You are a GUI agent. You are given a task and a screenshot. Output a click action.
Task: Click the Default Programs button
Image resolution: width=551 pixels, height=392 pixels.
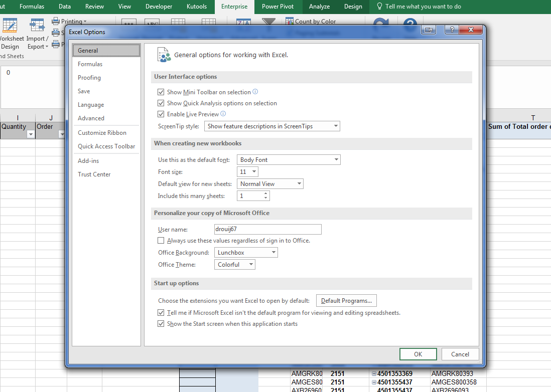click(x=346, y=300)
